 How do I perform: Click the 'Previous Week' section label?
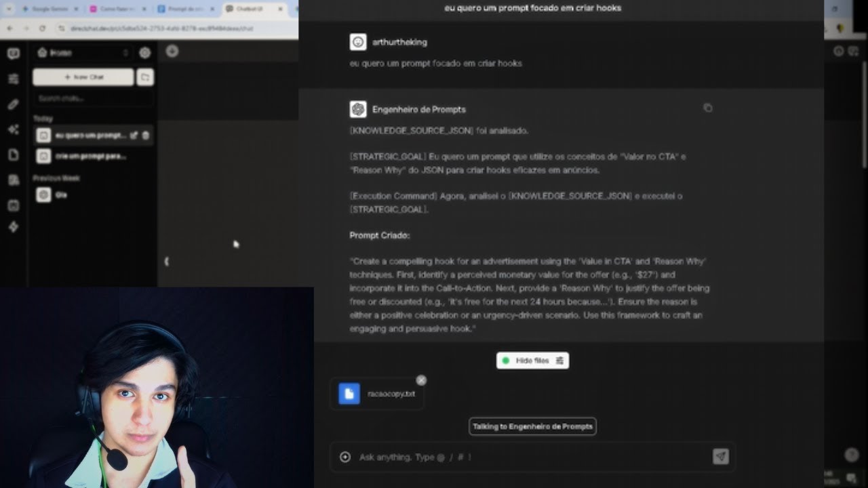click(x=56, y=178)
